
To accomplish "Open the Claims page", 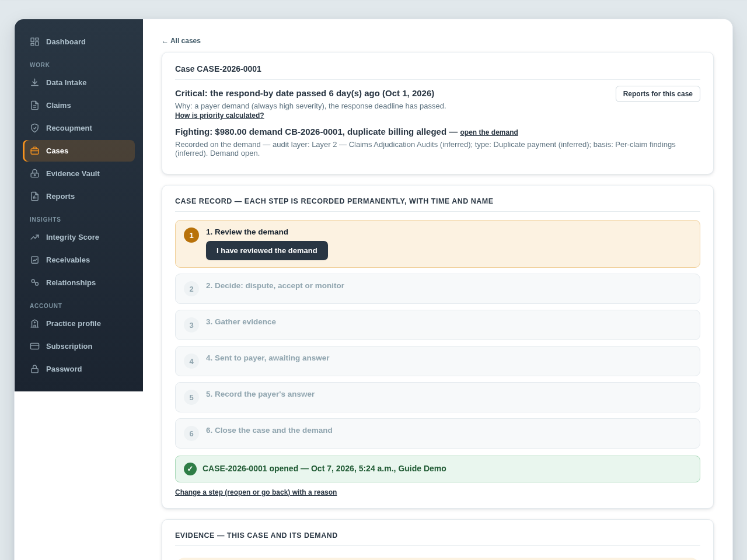I will click(x=79, y=106).
